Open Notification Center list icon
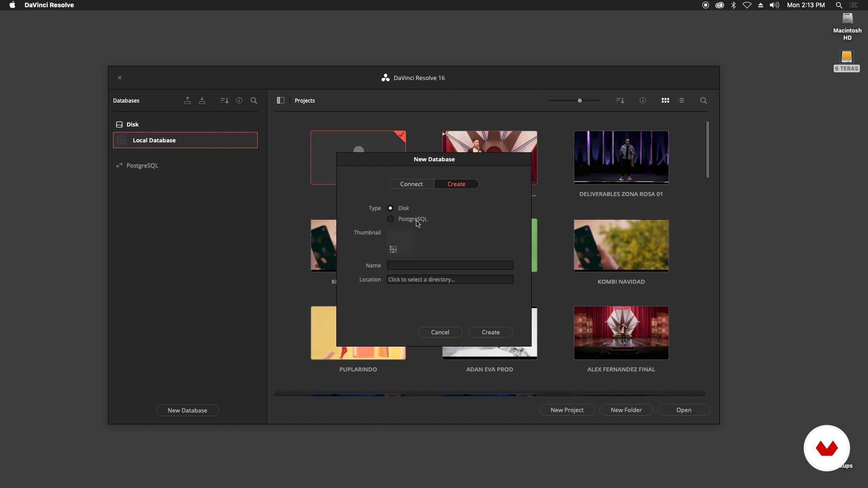The height and width of the screenshot is (488, 868). tap(854, 5)
